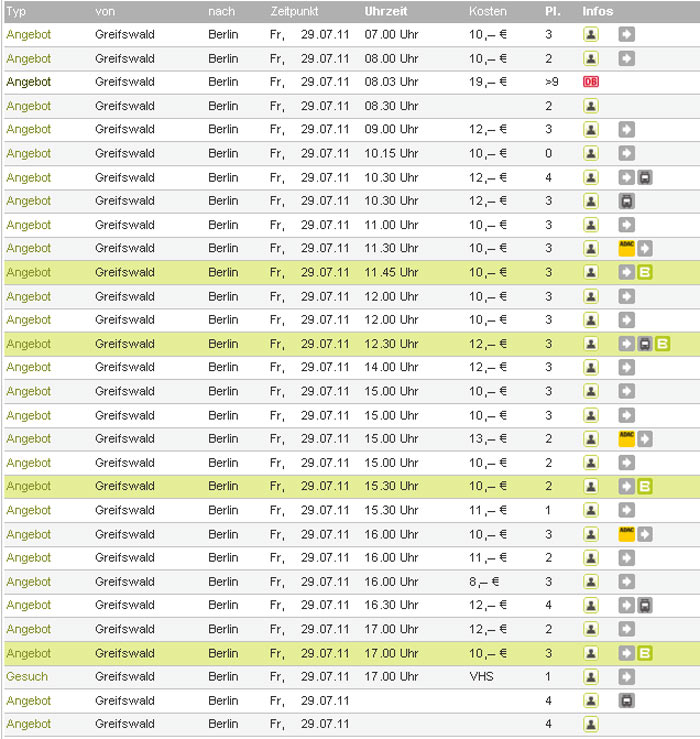Click the arrow icon in the 09.00 Uhr row
Screen dimensions: 700x739
click(626, 129)
